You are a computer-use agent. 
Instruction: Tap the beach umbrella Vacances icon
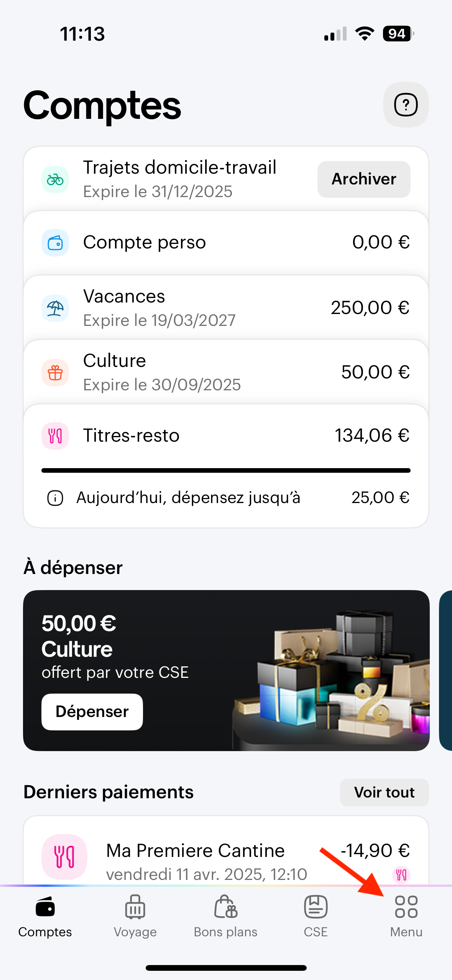(x=55, y=308)
